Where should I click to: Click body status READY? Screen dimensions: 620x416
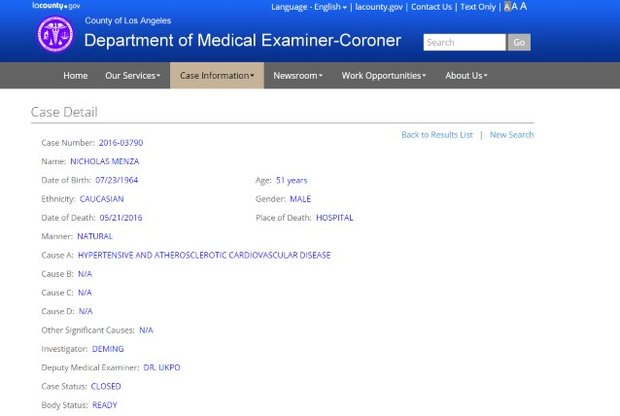(105, 405)
